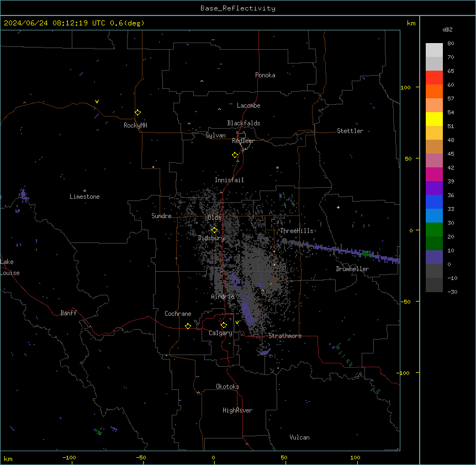The width and height of the screenshot is (476, 465).
Task: Click the Sylvan label on the map
Action: [215, 135]
